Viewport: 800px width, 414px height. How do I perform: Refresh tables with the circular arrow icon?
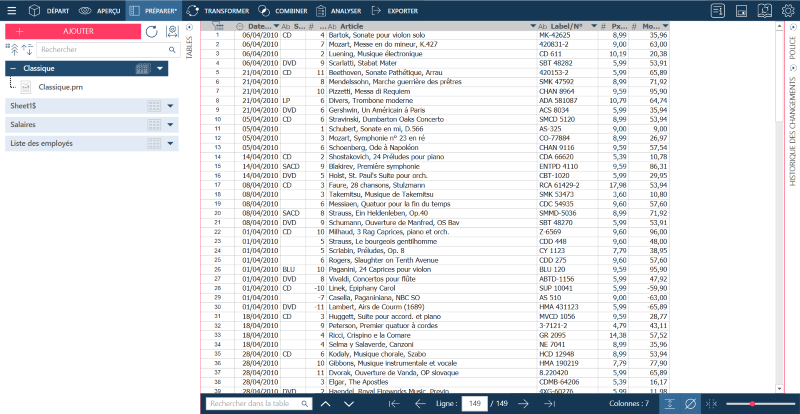pos(152,32)
